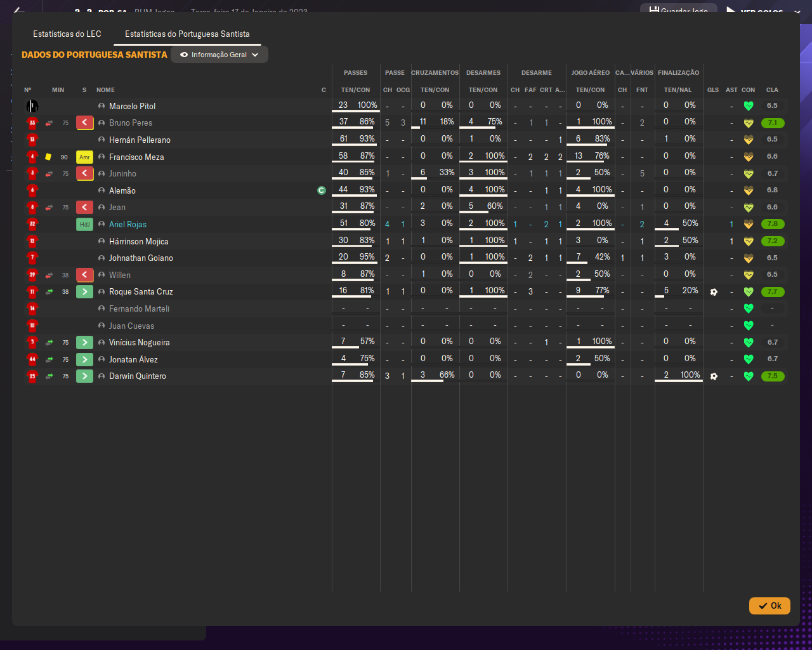Viewport: 812px width, 650px height.
Task: Click green substituted-on badge for Vinícius Nogueira
Action: pos(84,342)
